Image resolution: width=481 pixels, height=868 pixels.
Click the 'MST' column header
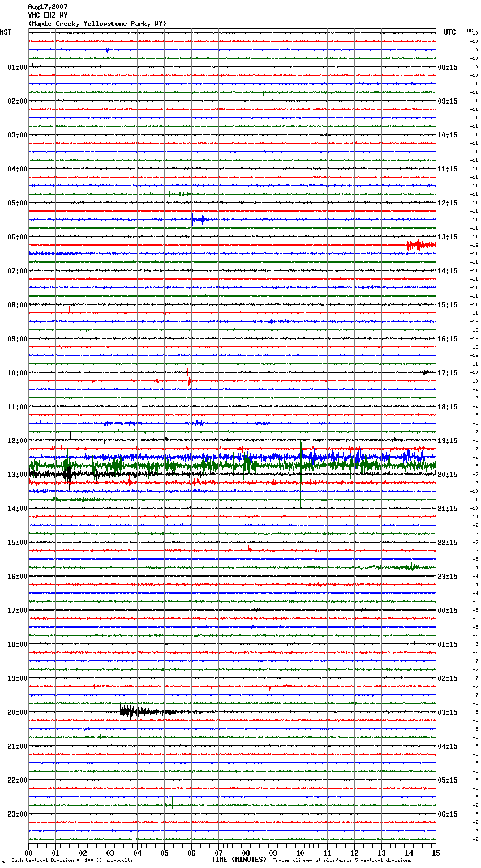(x=6, y=32)
